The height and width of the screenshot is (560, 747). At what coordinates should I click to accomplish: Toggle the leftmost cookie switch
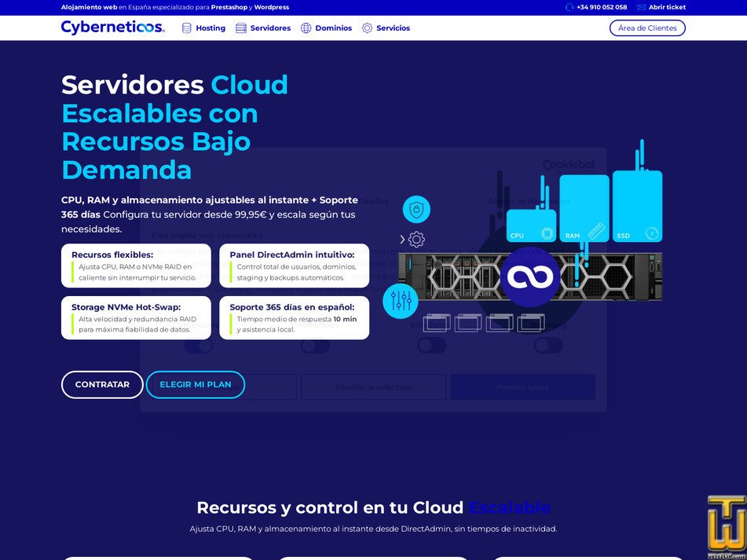[x=198, y=346]
